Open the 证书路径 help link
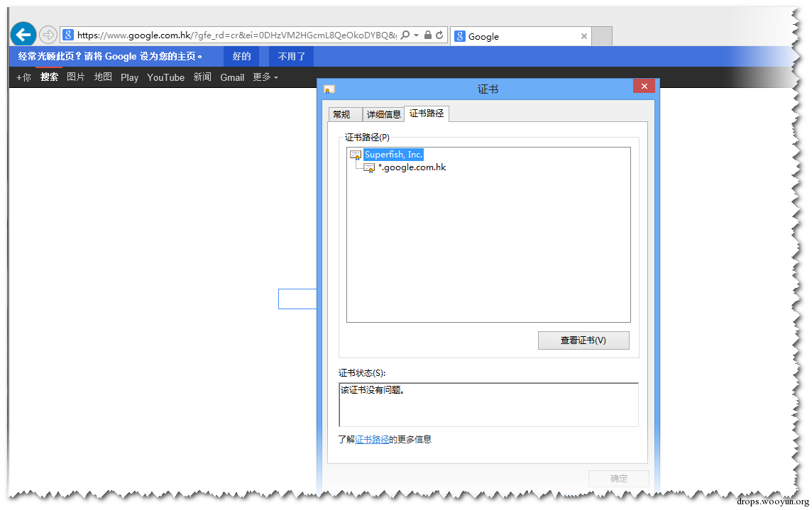Viewport: 812px width, 510px height. pos(372,440)
